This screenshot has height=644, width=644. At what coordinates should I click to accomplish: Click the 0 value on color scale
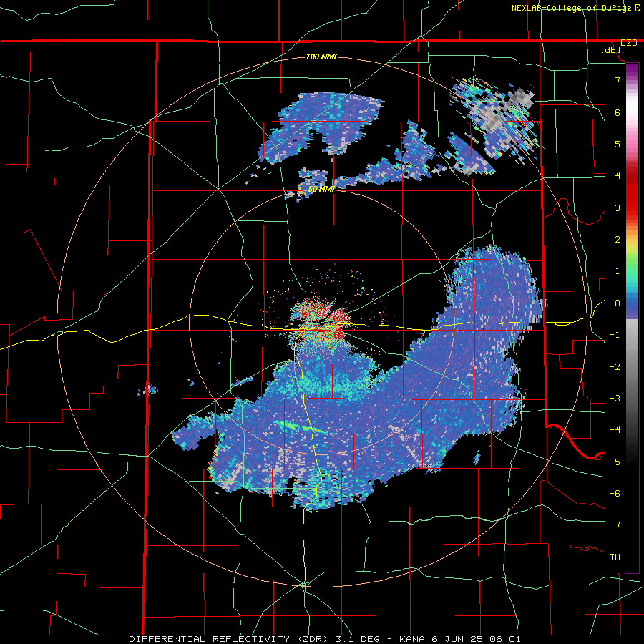(618, 303)
